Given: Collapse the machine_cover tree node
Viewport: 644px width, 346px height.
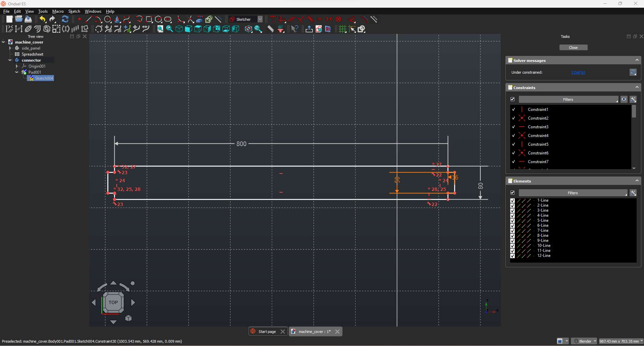Looking at the screenshot, I should pos(3,42).
